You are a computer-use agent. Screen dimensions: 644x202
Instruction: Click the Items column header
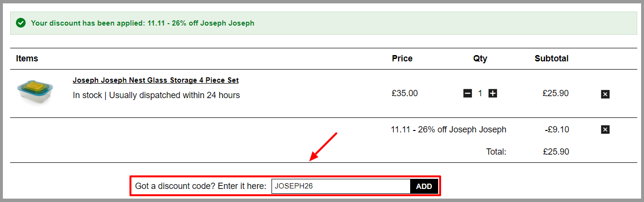[x=27, y=58]
